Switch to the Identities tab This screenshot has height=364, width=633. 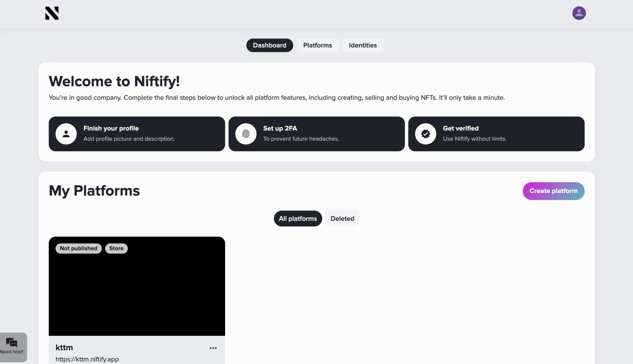tap(363, 45)
